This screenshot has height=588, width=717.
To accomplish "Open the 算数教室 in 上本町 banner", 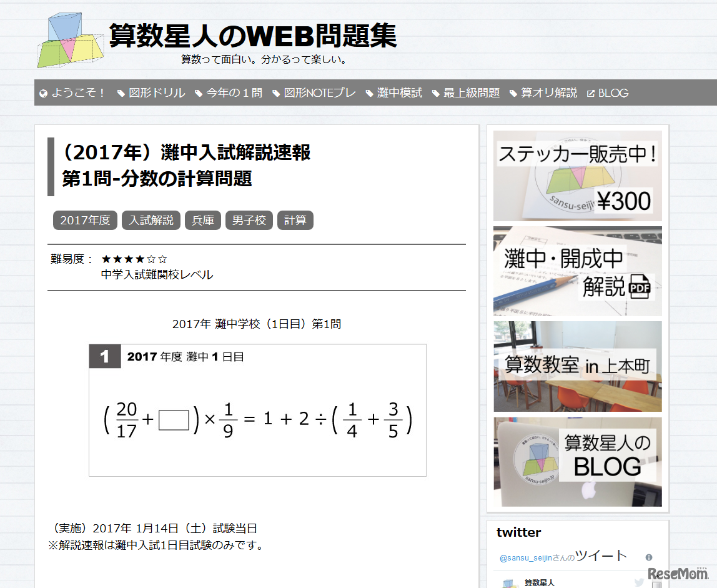I will [577, 366].
